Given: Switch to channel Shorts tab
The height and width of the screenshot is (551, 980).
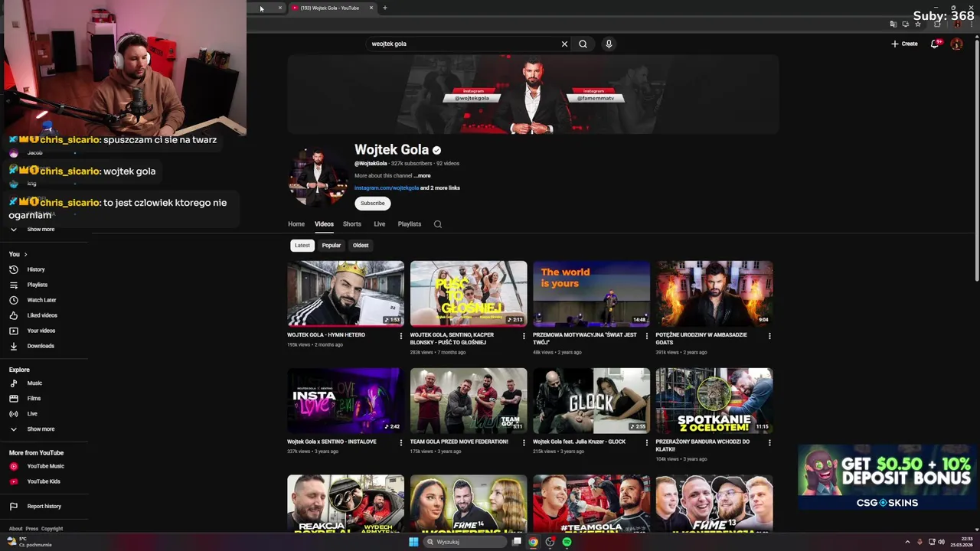Looking at the screenshot, I should click(352, 224).
